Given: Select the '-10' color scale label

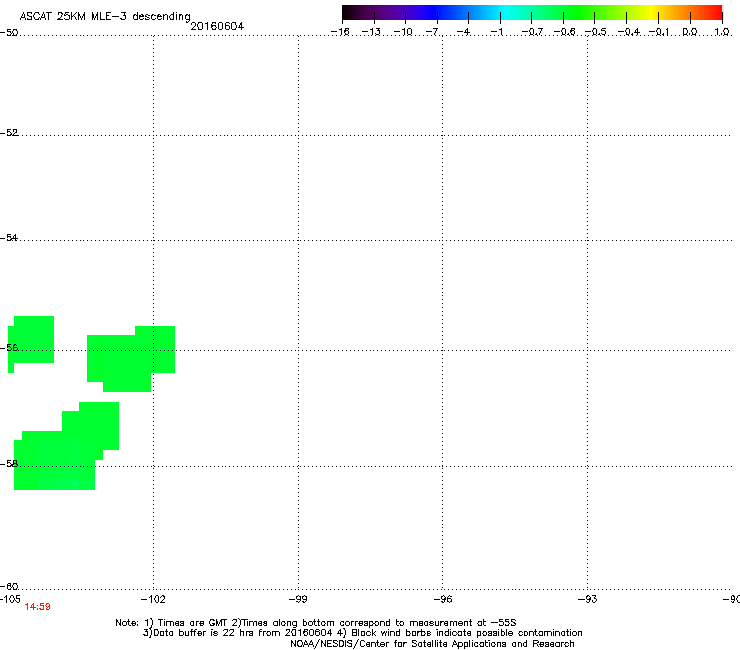Looking at the screenshot, I should pos(403,32).
